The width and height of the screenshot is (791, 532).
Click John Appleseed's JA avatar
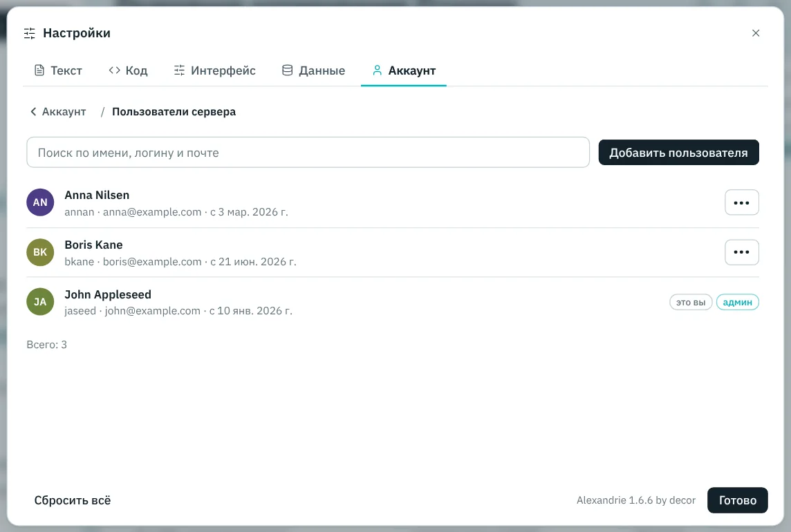(40, 301)
